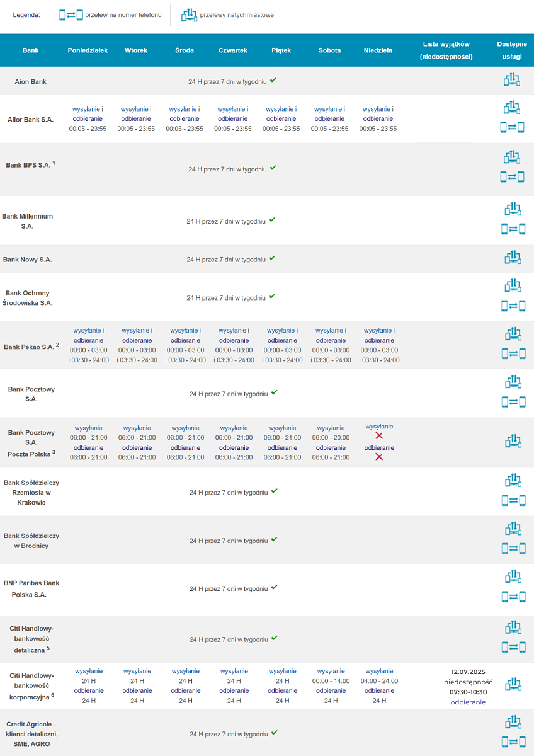This screenshot has height=756, width=534.
Task: Click 'Bank Spółdzielczy w Brodnicy' name
Action: tap(31, 541)
